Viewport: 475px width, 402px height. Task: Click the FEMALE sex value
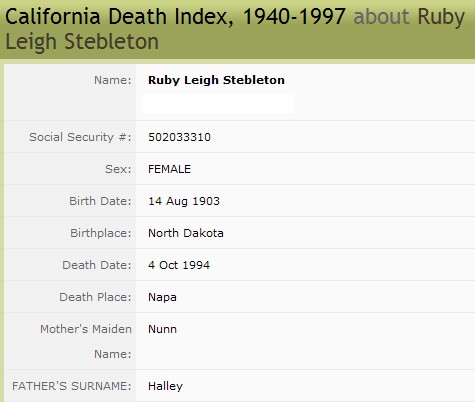pos(169,169)
